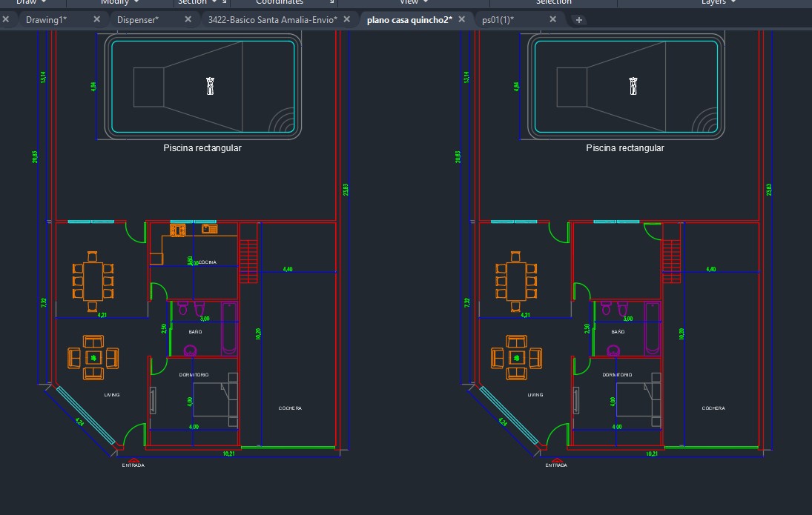Close the plano casa quincho2* tab

(462, 19)
